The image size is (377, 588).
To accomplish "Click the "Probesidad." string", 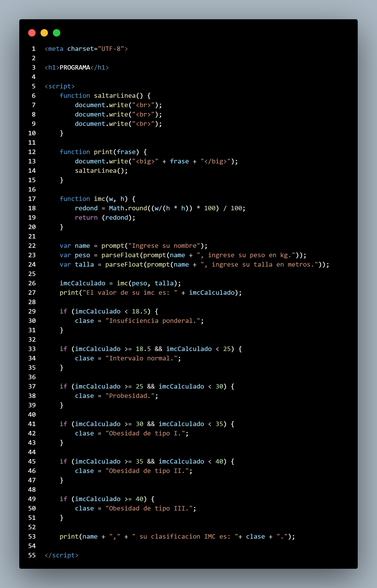I will click(x=130, y=396).
